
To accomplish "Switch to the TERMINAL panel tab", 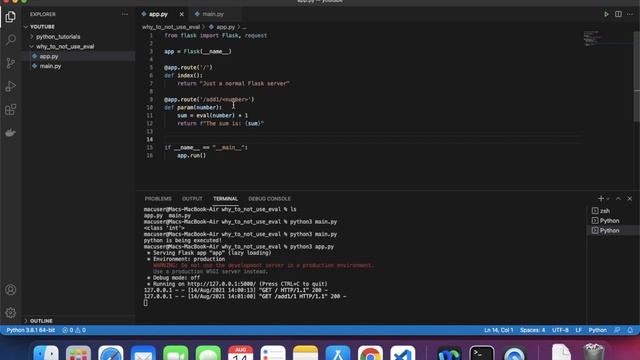I will 225,198.
